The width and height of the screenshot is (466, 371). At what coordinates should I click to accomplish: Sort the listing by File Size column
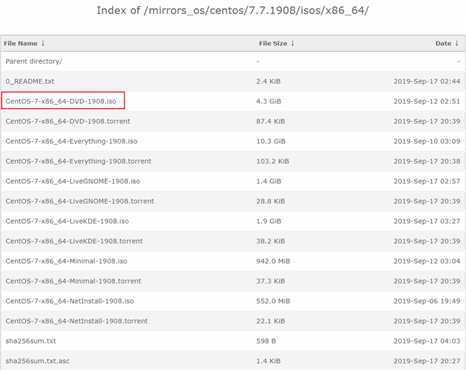(x=273, y=44)
